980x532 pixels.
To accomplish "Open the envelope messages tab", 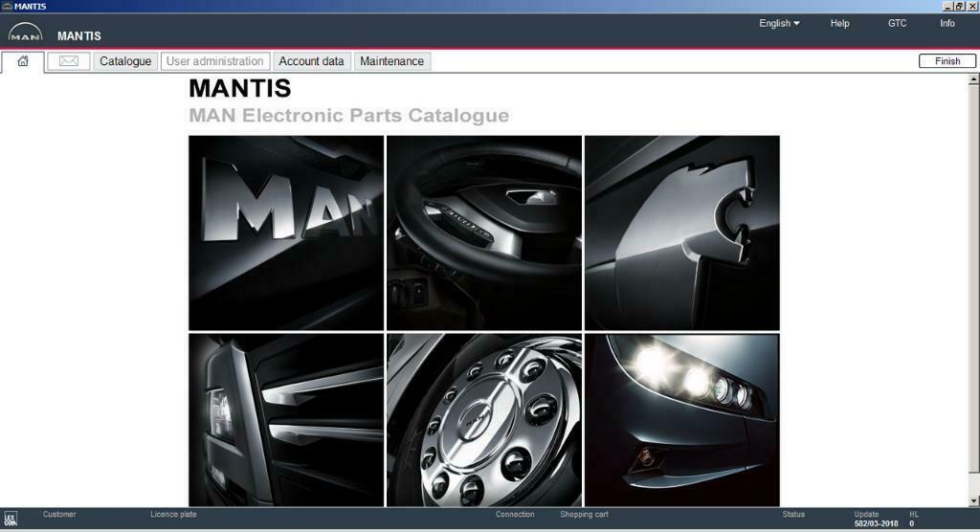I will coord(69,61).
